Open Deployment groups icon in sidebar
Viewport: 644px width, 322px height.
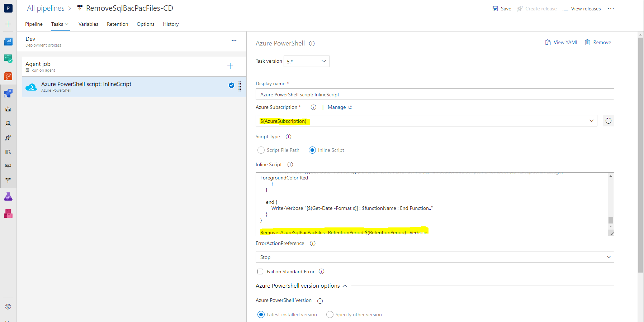click(8, 180)
